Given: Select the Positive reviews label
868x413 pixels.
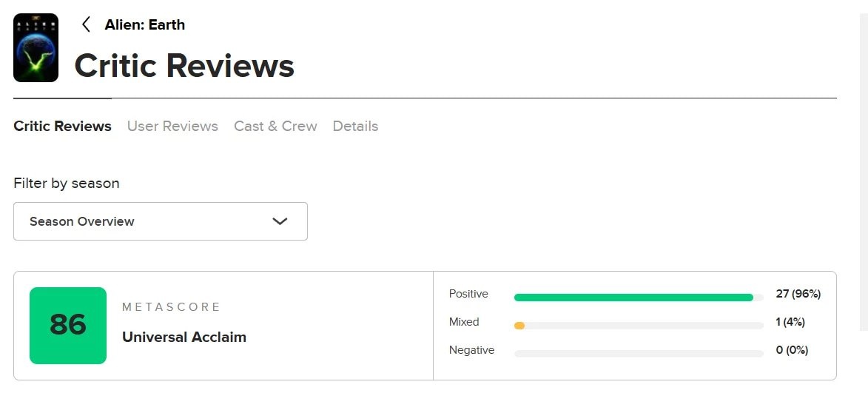Looking at the screenshot, I should [x=468, y=294].
